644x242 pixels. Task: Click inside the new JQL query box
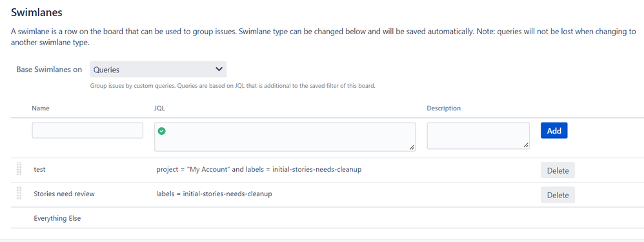285,137
